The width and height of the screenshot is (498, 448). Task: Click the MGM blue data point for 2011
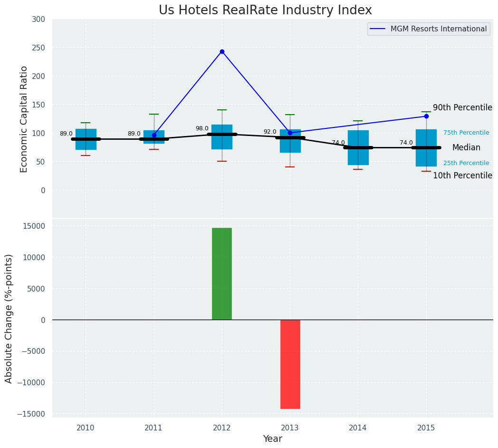pyautogui.click(x=154, y=135)
